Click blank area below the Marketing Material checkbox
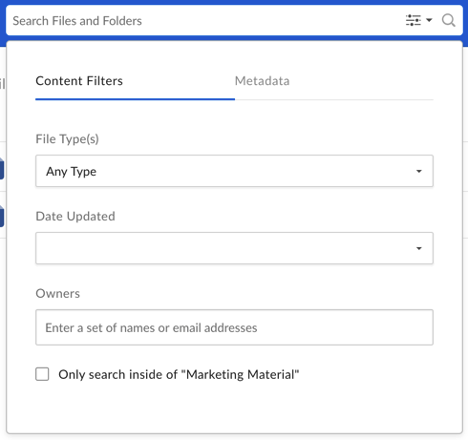Screen dimensions: 468x440 pos(234,408)
